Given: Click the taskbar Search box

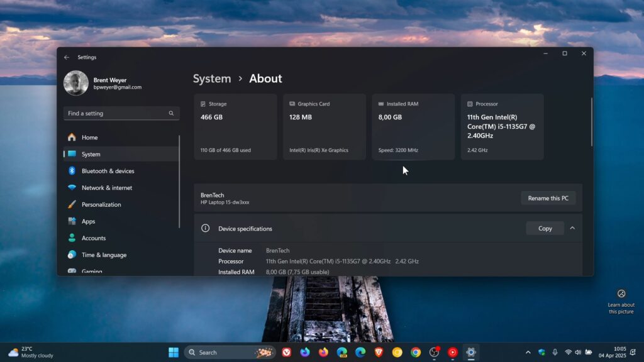Looking at the screenshot, I should click(230, 353).
